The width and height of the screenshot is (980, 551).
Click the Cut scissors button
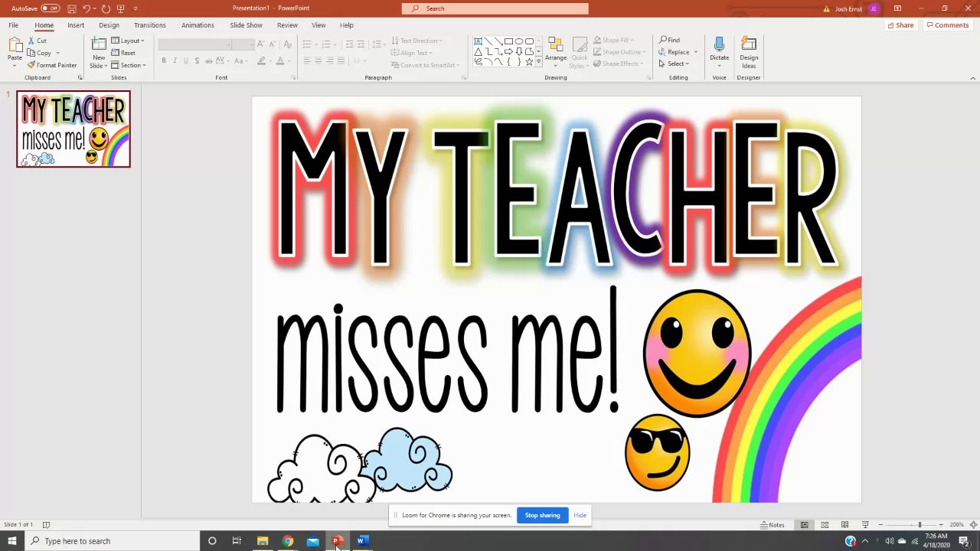tap(38, 41)
